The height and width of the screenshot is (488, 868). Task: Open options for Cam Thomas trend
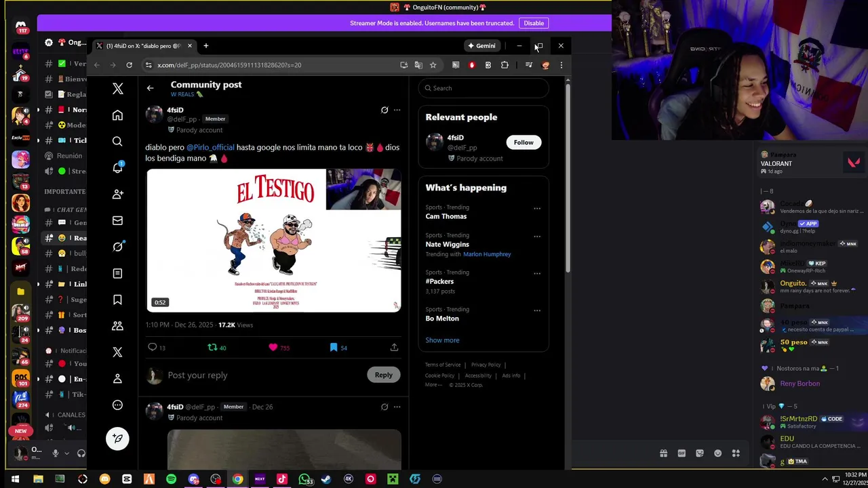[537, 209]
